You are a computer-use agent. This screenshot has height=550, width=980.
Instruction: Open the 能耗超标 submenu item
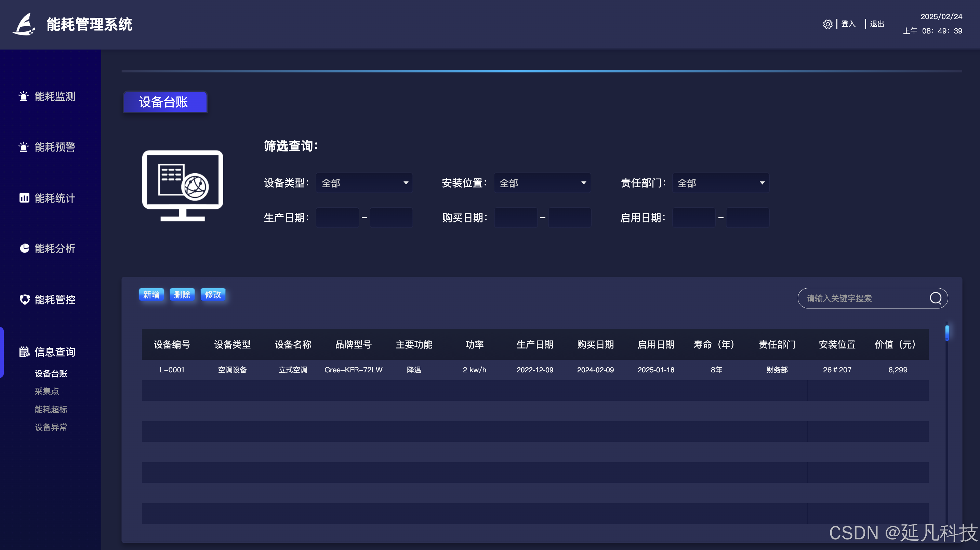click(x=51, y=409)
